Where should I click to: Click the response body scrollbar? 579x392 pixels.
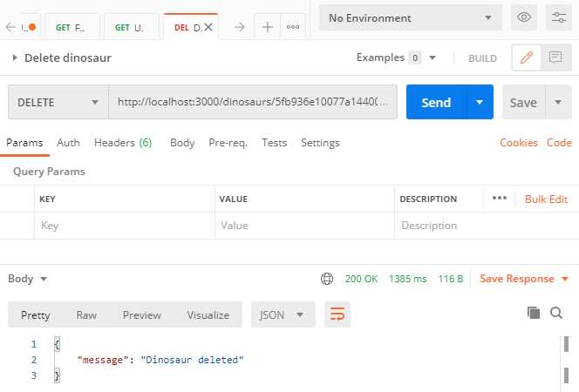tap(566, 360)
